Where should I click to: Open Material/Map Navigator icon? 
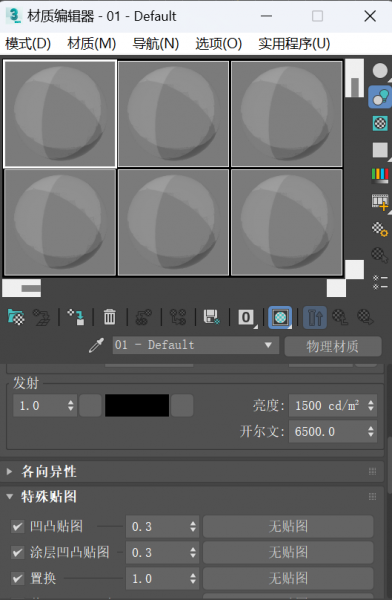pyautogui.click(x=380, y=282)
